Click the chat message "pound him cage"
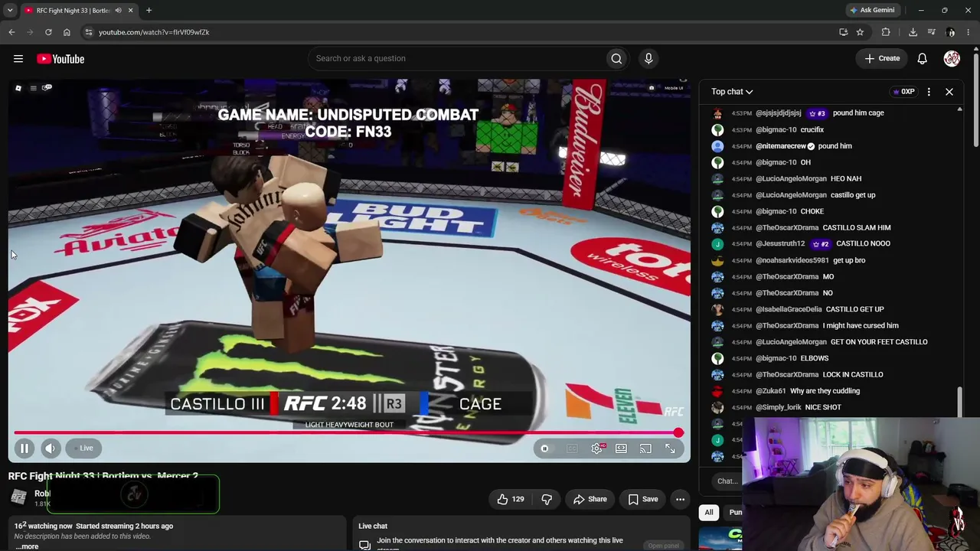Screen dimensions: 980x551 point(858,113)
